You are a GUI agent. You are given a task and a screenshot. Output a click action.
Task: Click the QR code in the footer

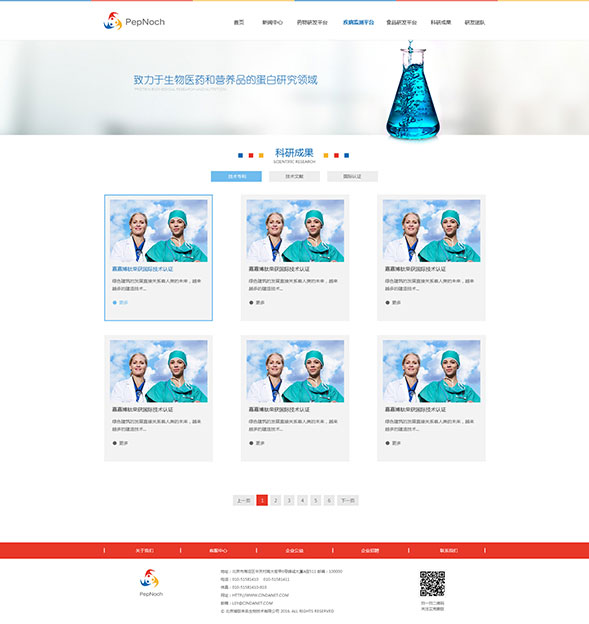point(432,583)
